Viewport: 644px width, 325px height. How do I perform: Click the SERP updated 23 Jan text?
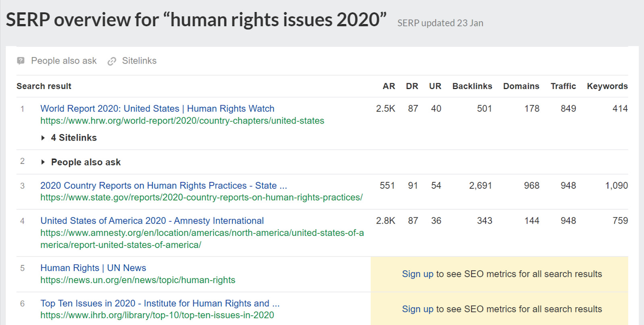[440, 23]
